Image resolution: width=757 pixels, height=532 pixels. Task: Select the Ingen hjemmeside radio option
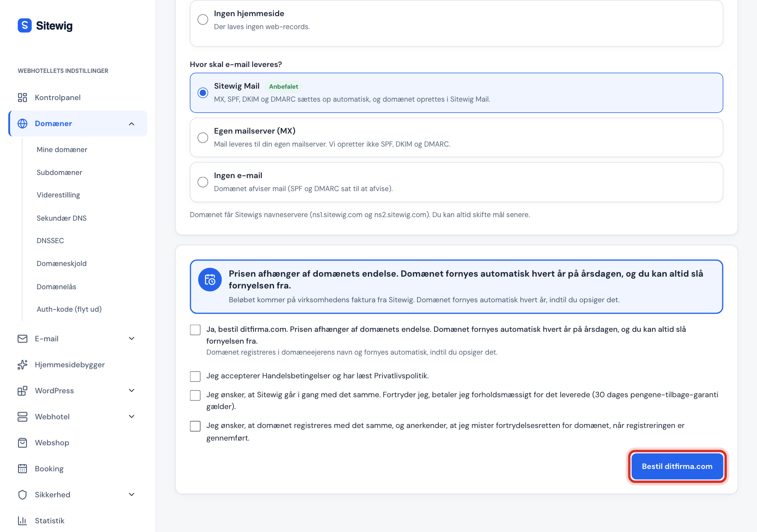click(203, 19)
